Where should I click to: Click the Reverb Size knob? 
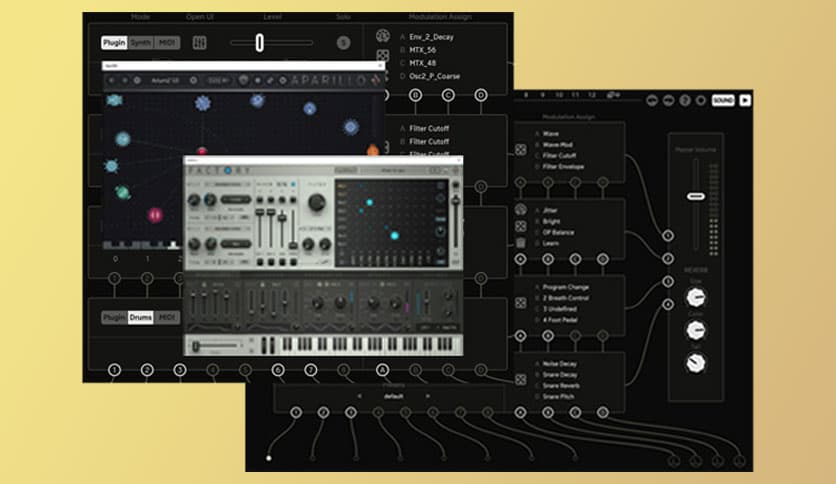696,297
